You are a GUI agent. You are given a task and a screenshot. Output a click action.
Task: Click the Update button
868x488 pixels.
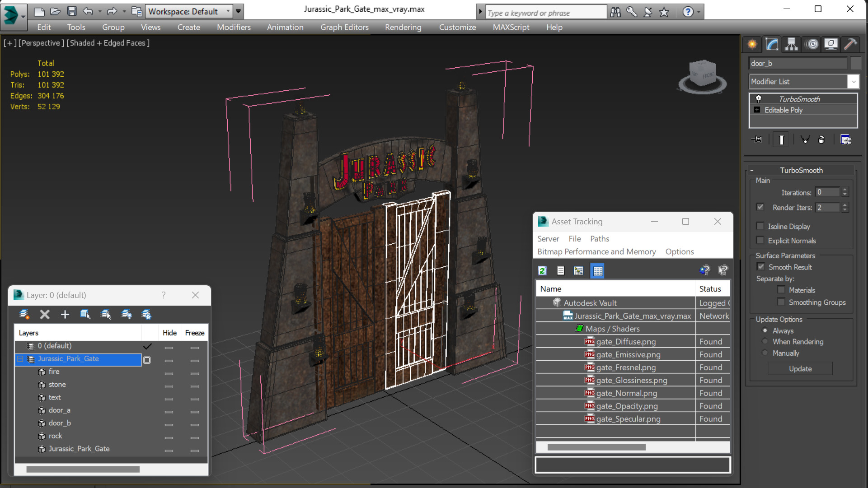click(800, 369)
